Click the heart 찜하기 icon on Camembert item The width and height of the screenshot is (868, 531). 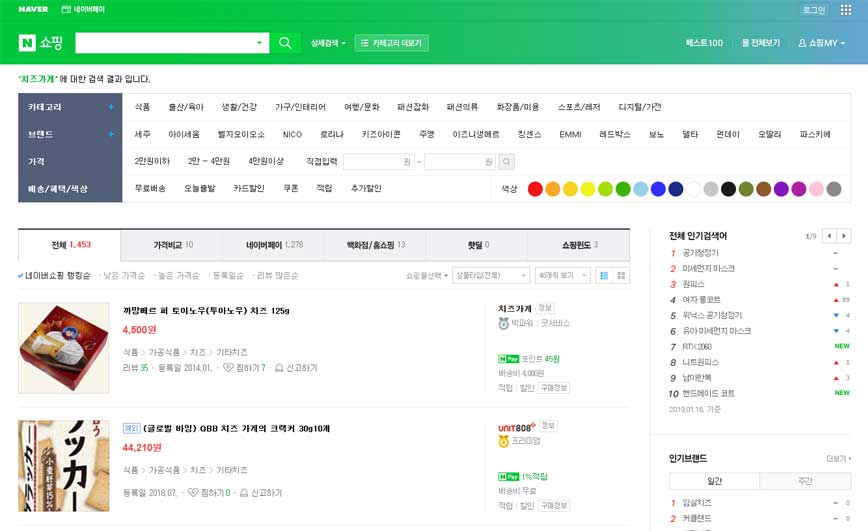pos(228,368)
